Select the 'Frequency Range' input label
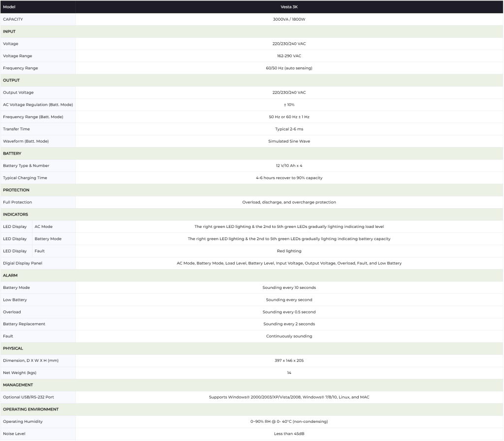 pos(20,68)
